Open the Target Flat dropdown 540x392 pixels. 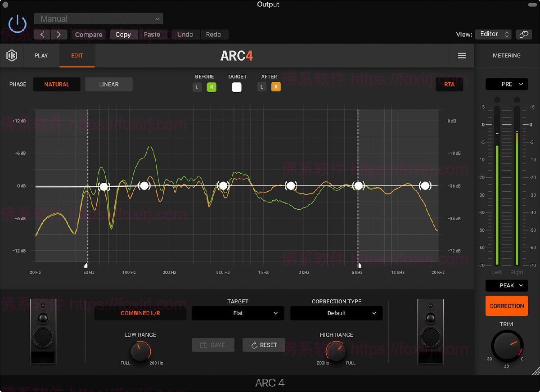tap(238, 313)
